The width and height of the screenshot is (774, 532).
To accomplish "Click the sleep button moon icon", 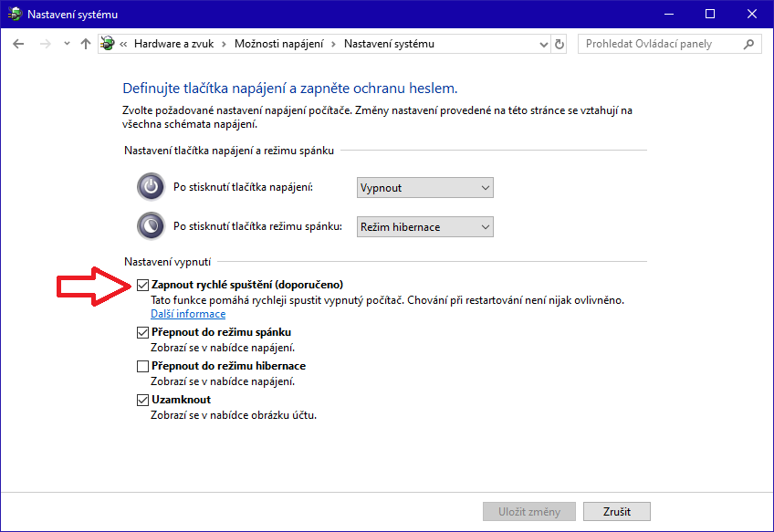I will [x=150, y=226].
